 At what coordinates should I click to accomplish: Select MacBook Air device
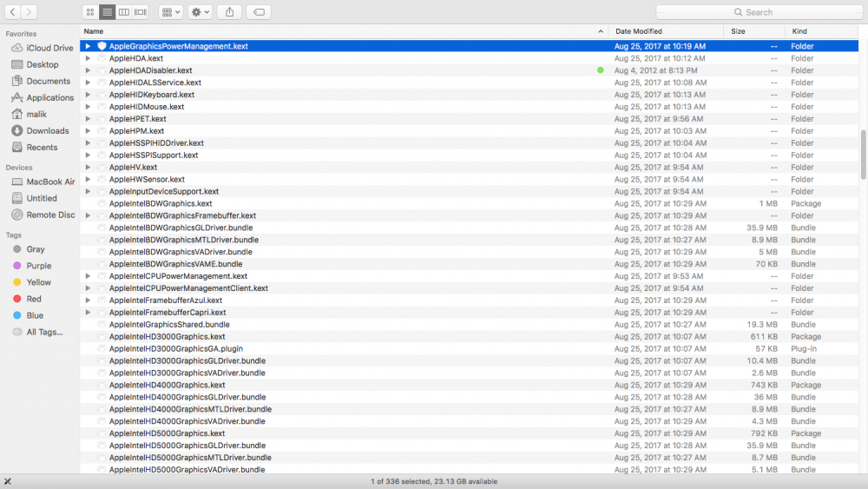(43, 182)
